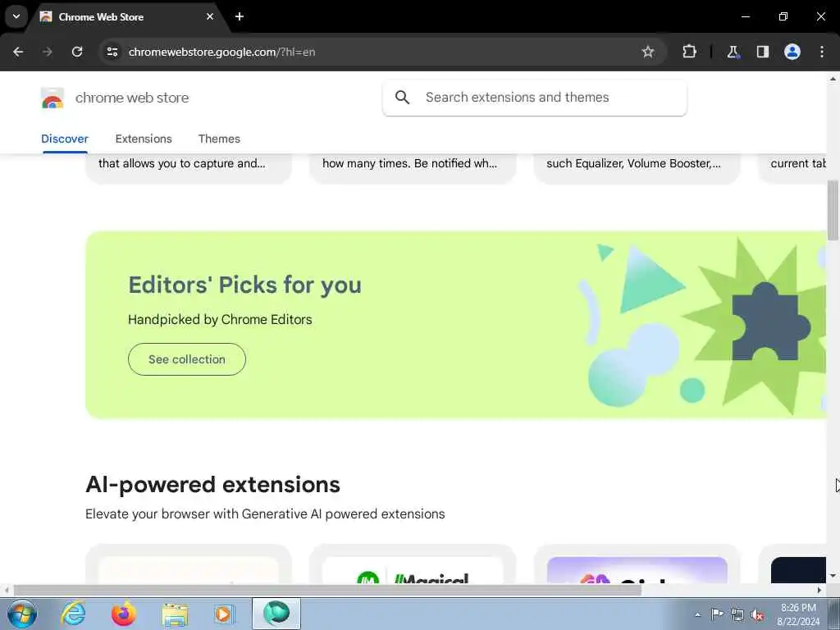Open the Windows Start button
The width and height of the screenshot is (840, 630).
22,614
